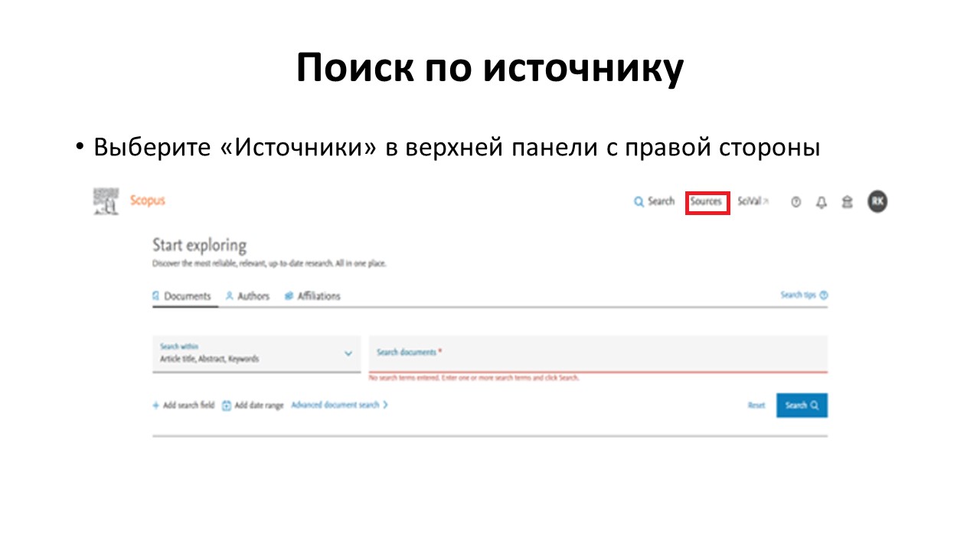Open the SciVal external link

753,201
